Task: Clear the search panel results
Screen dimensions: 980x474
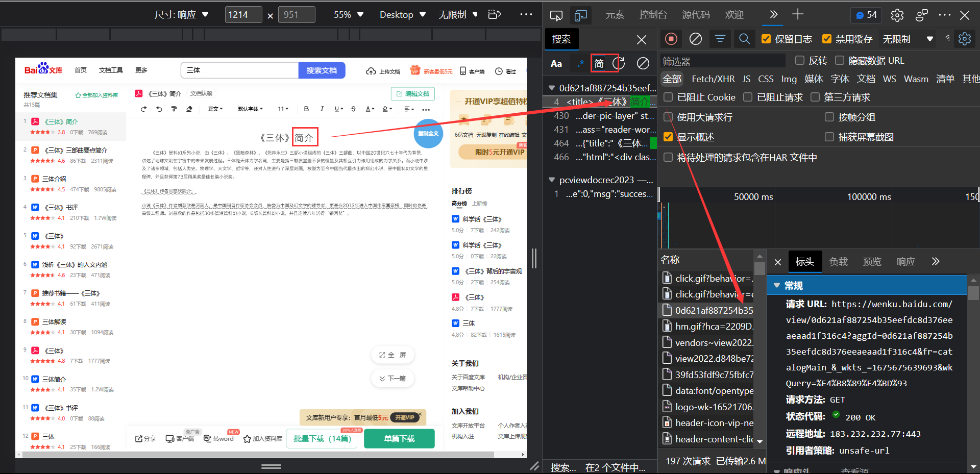Action: point(643,63)
